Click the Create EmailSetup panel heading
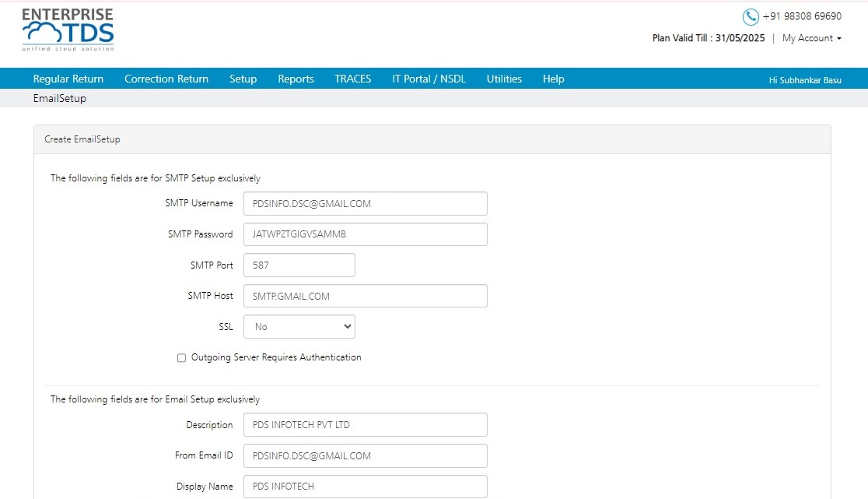Viewport: 868px width, 499px height. pyautogui.click(x=82, y=139)
